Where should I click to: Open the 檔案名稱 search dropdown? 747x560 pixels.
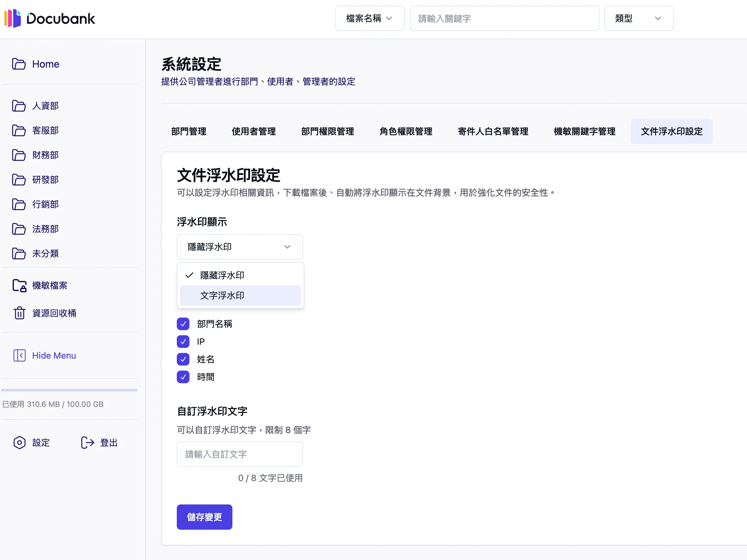pos(369,18)
